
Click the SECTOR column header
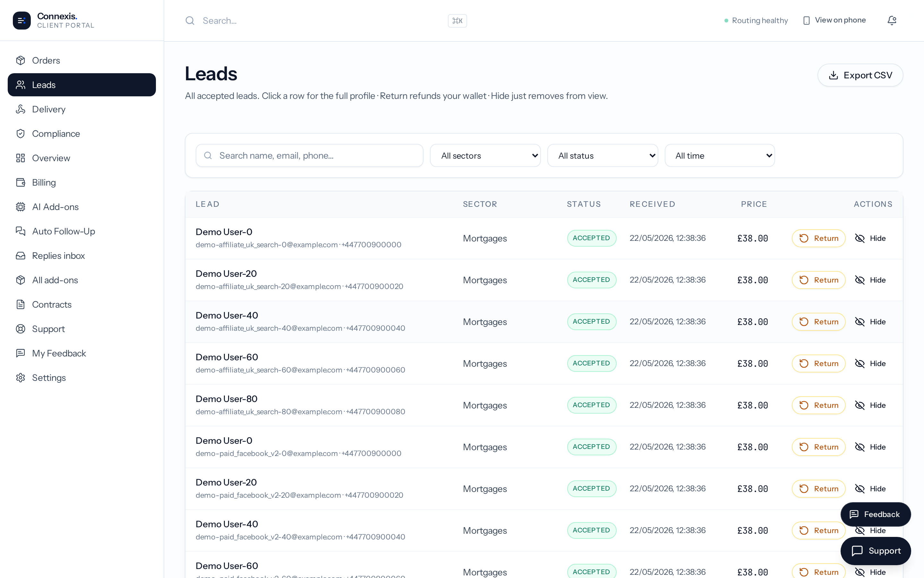480,204
